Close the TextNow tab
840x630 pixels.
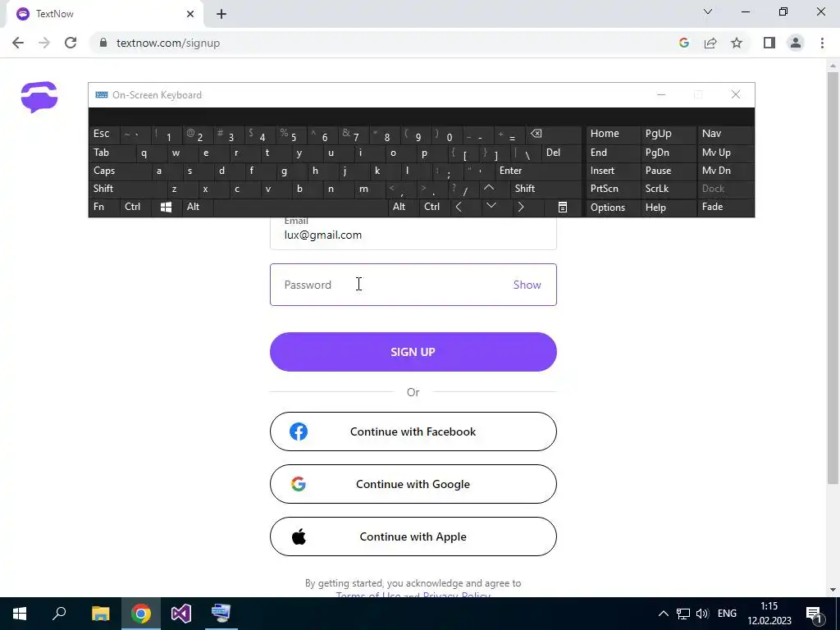[190, 14]
